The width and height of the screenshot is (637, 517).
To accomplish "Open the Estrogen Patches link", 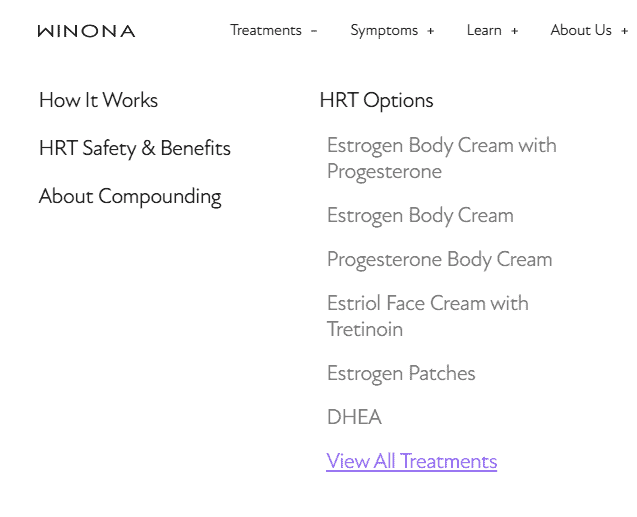I will (401, 373).
